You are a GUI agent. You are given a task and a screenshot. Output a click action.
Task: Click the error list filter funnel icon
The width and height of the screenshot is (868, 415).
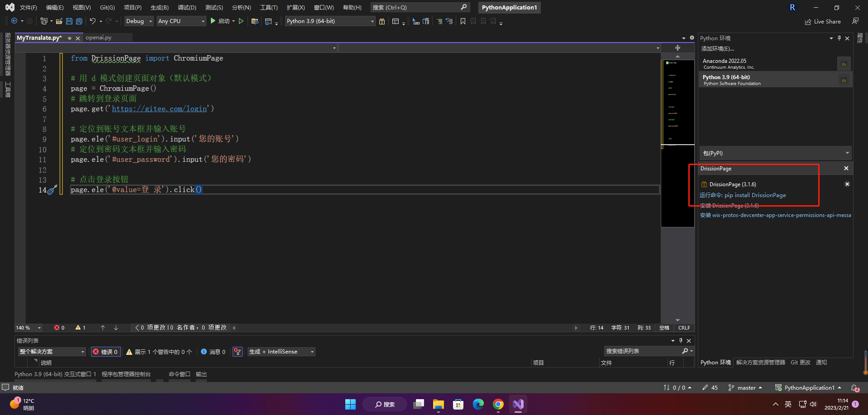click(x=237, y=352)
